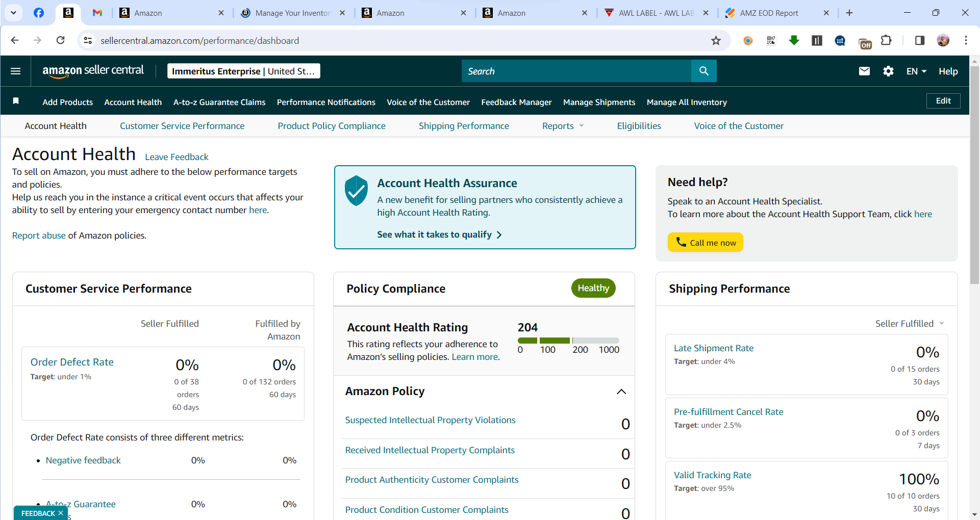This screenshot has width=980, height=520.
Task: Click the bookmark flag icon in nav bar
Action: [x=16, y=101]
